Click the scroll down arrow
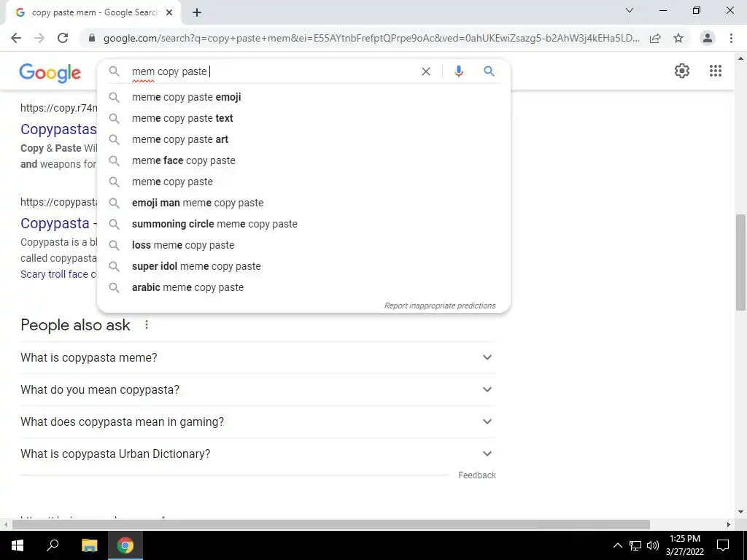 coord(740,513)
